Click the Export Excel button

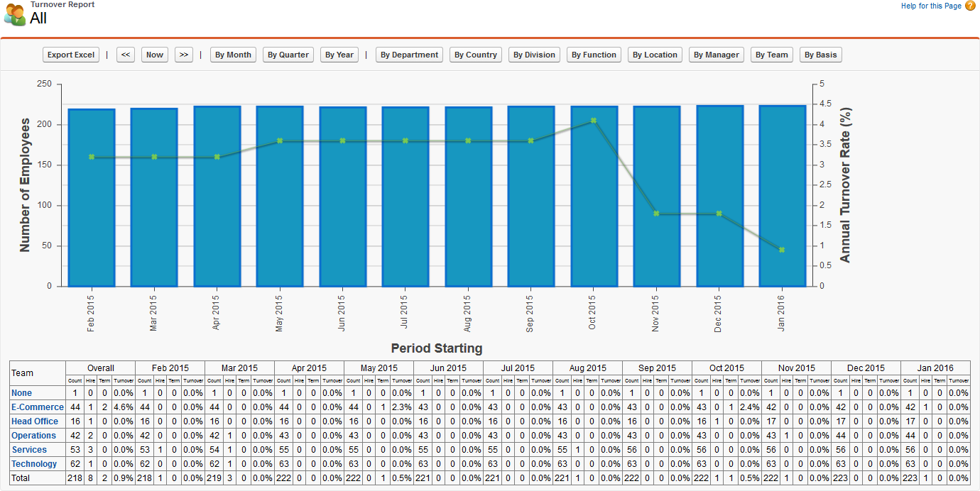click(x=71, y=55)
